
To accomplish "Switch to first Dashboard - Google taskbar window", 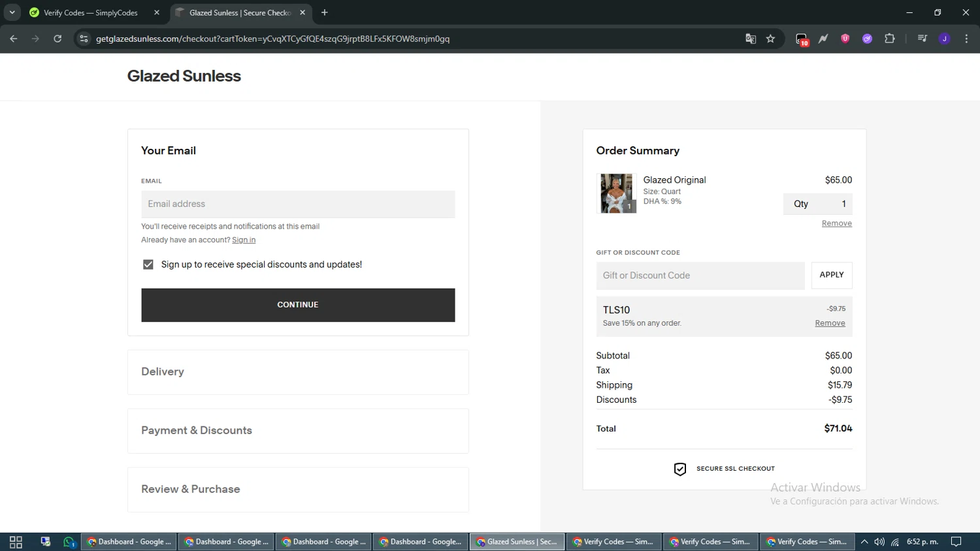I will [x=129, y=542].
